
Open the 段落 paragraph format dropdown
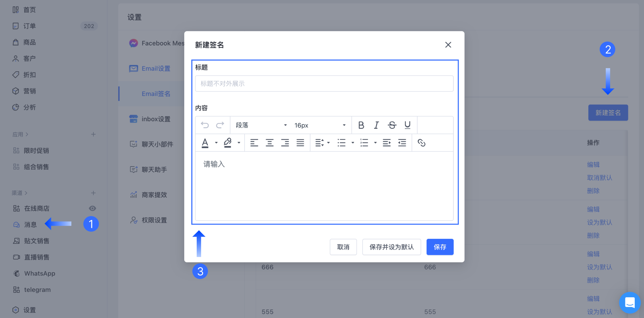pyautogui.click(x=261, y=125)
